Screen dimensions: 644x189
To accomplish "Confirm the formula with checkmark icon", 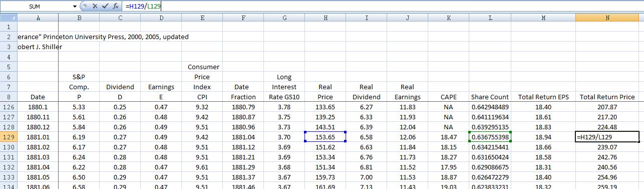I will point(105,7).
